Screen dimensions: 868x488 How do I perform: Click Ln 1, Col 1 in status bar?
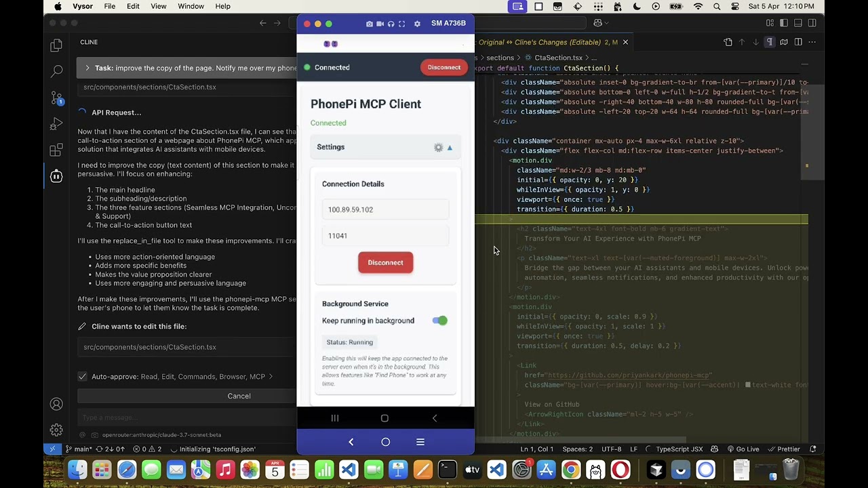pos(537,449)
